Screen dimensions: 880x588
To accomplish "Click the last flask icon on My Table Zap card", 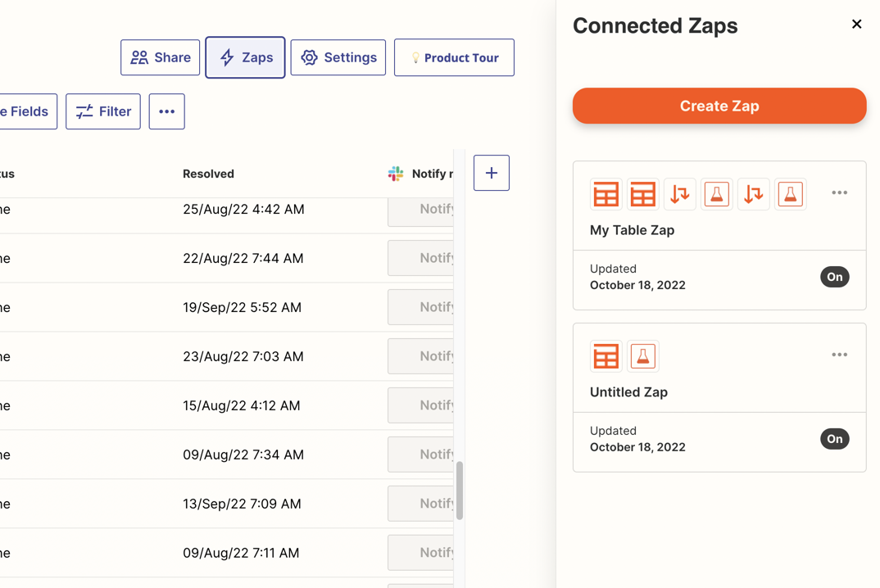I will coord(790,194).
